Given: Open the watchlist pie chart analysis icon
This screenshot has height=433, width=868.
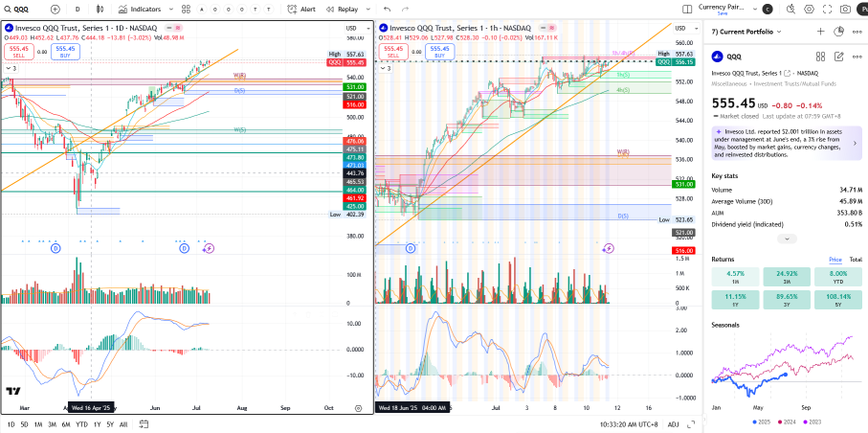Looking at the screenshot, I should click(839, 32).
